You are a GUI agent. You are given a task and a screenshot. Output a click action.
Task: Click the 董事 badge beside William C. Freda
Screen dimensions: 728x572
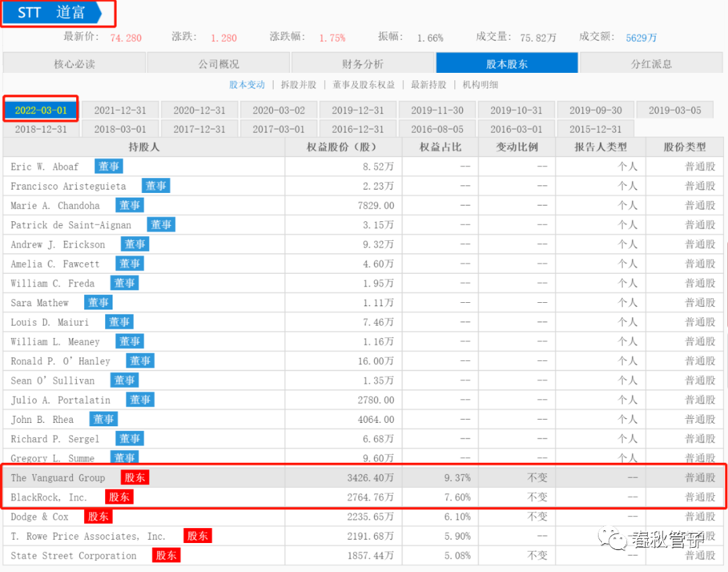coord(125,283)
